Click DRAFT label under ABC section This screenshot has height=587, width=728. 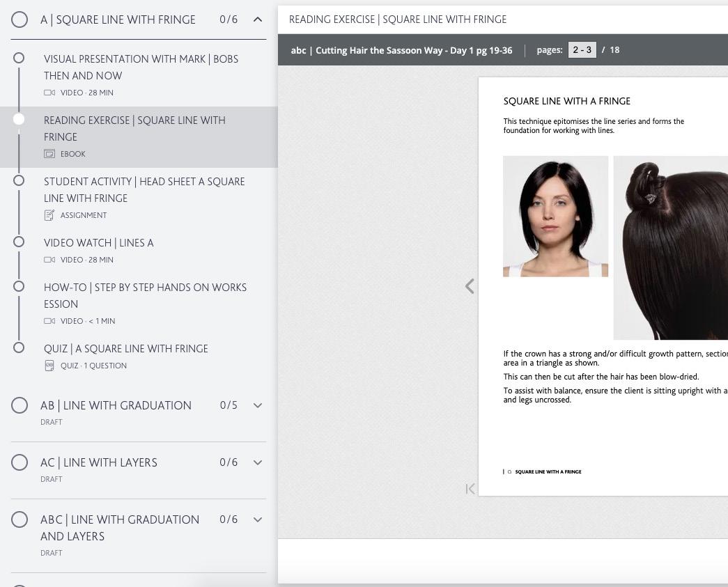51,553
